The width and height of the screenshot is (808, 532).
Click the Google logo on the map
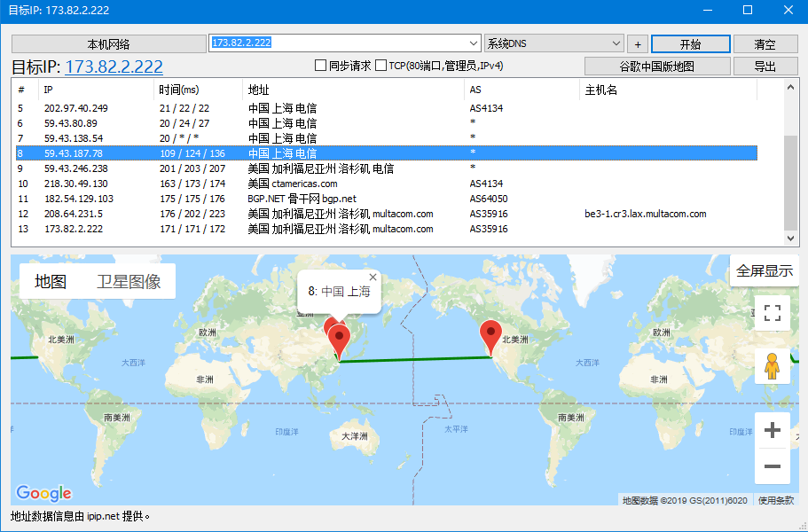pos(43,493)
